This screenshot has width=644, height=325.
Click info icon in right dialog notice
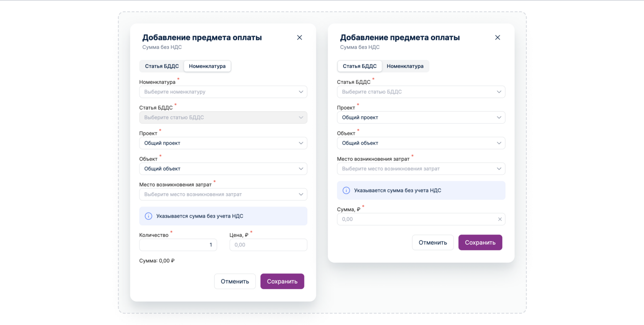pyautogui.click(x=346, y=191)
